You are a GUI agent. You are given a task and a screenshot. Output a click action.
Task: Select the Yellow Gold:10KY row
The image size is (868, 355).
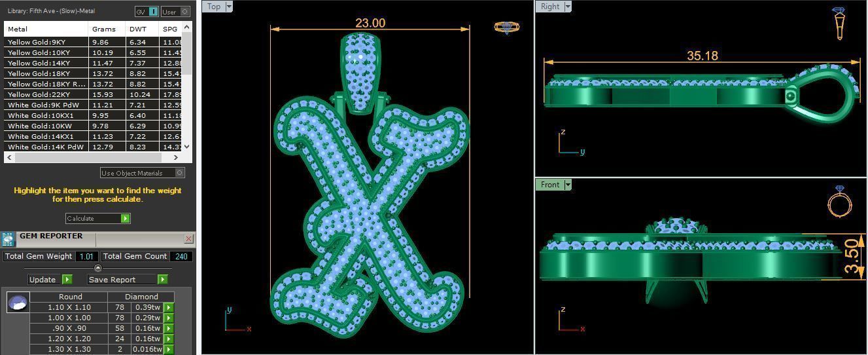click(93, 52)
